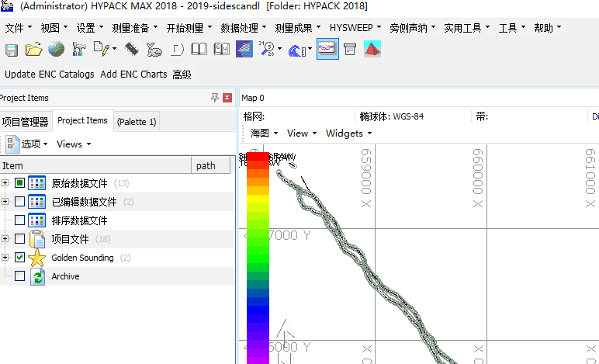Click the blue wave tide tool icon
The height and width of the screenshot is (364, 599).
click(297, 50)
